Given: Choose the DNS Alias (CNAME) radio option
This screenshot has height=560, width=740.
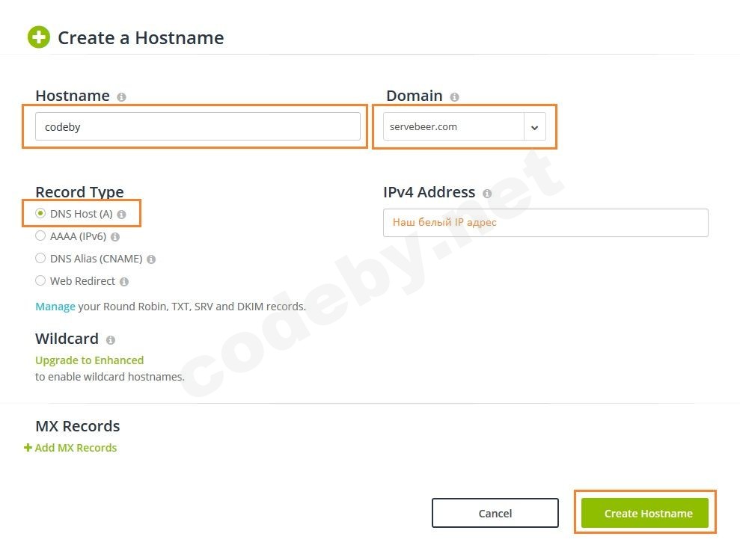Looking at the screenshot, I should pyautogui.click(x=40, y=259).
